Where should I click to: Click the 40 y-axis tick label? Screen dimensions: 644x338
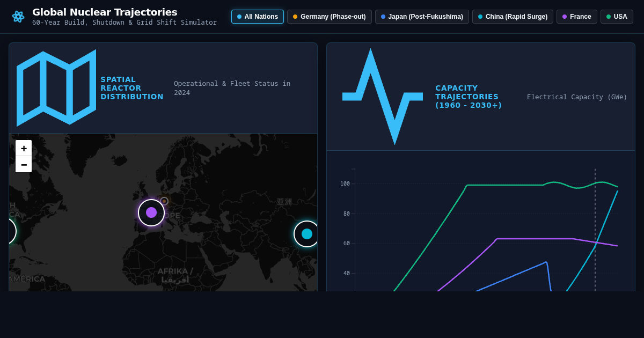[347, 273]
